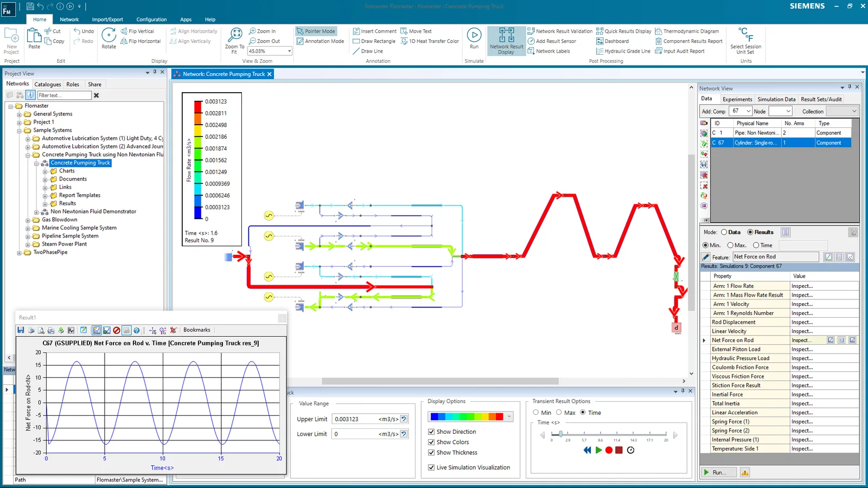This screenshot has width=868, height=488.
Task: Select the Results mode radio button
Action: (750, 232)
